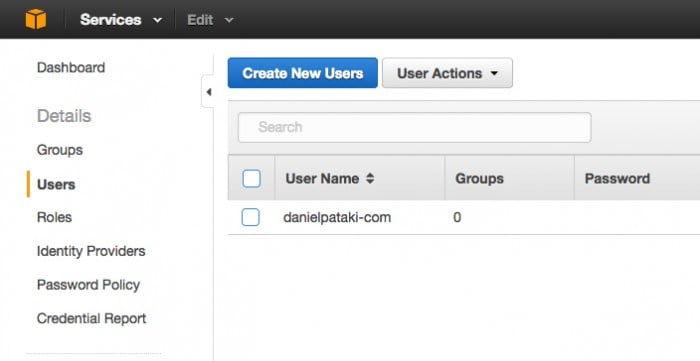
Task: Open the Edit dropdown menu
Action: (210, 20)
